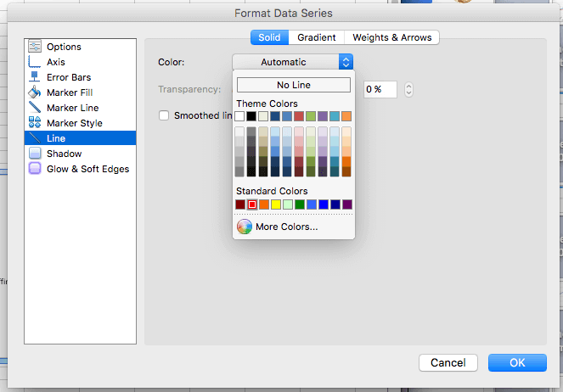This screenshot has width=563, height=392.
Task: Open the Error Bars section
Action: click(35, 77)
